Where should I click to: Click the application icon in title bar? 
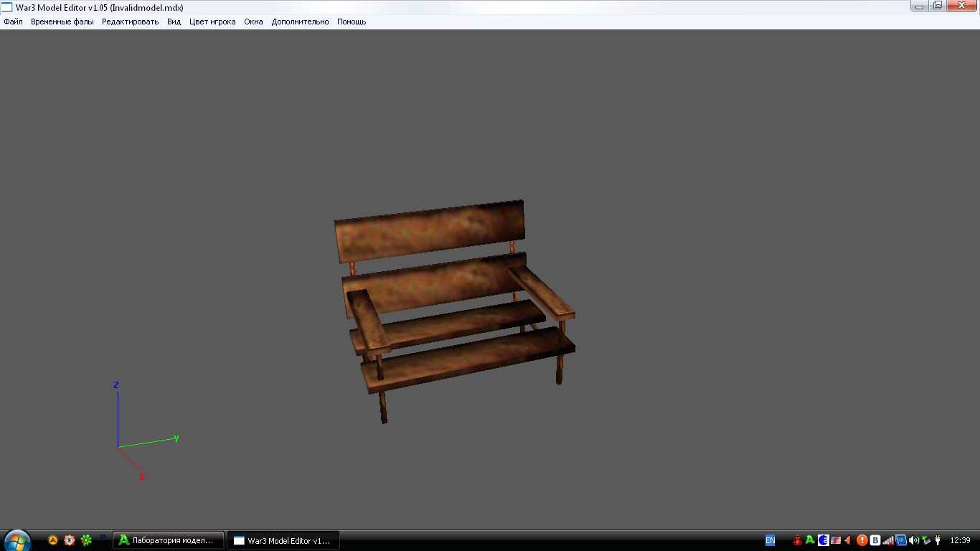pyautogui.click(x=6, y=7)
